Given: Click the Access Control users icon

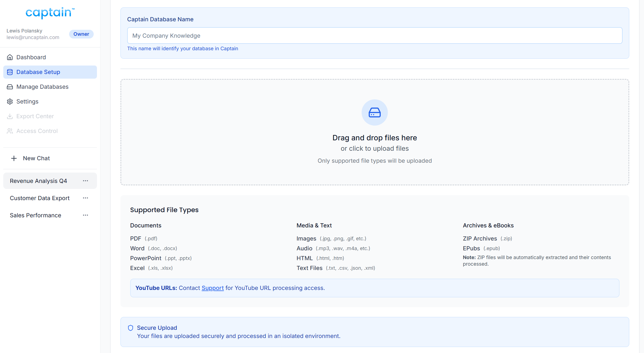Looking at the screenshot, I should pos(10,131).
